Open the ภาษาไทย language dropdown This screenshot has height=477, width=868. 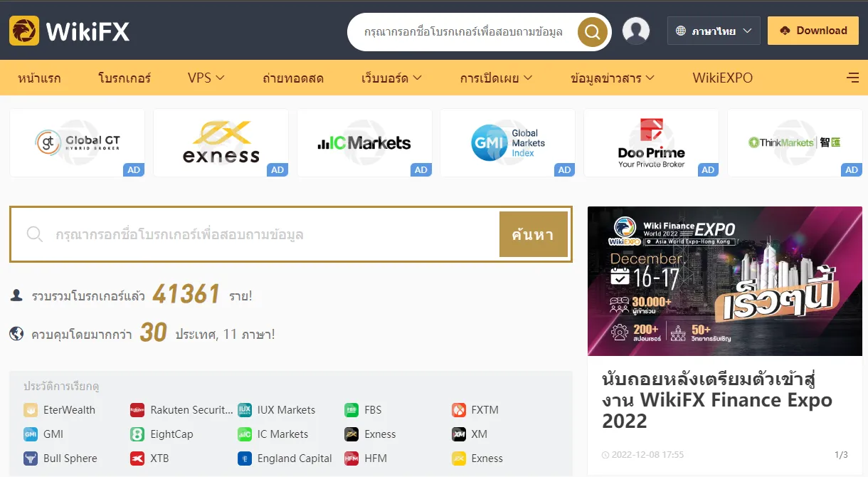click(x=714, y=31)
